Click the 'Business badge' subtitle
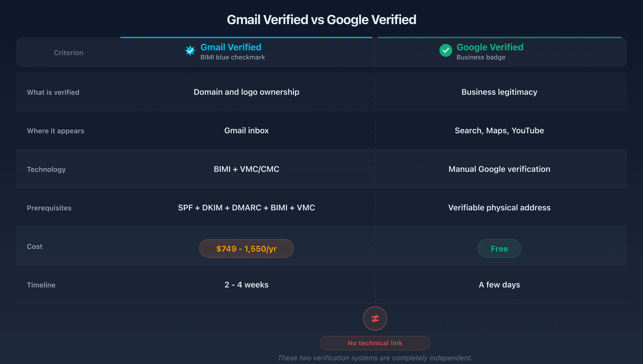 [481, 57]
